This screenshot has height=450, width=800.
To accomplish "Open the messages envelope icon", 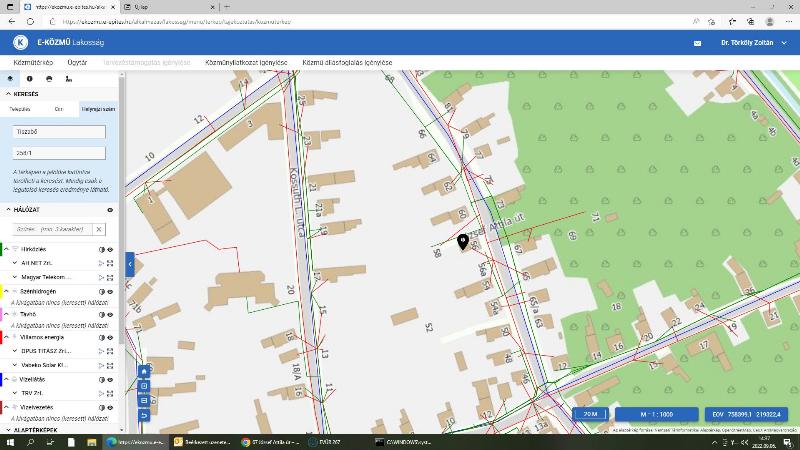I will [697, 43].
